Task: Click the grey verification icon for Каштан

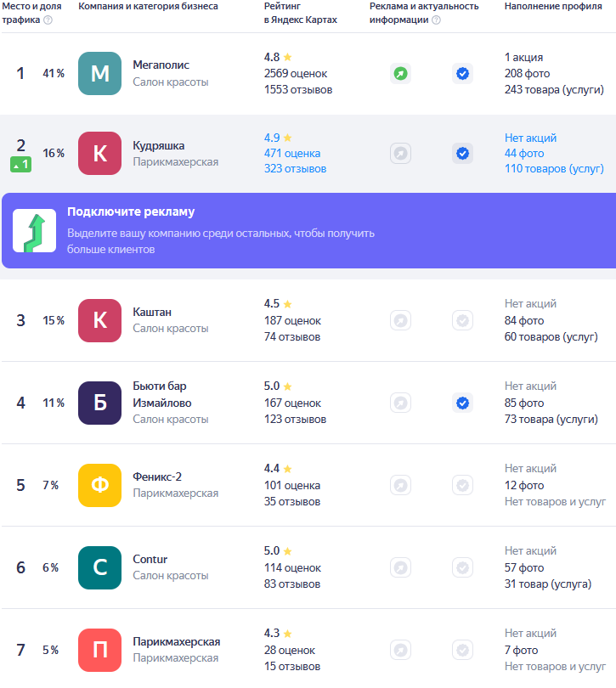Action: click(462, 320)
